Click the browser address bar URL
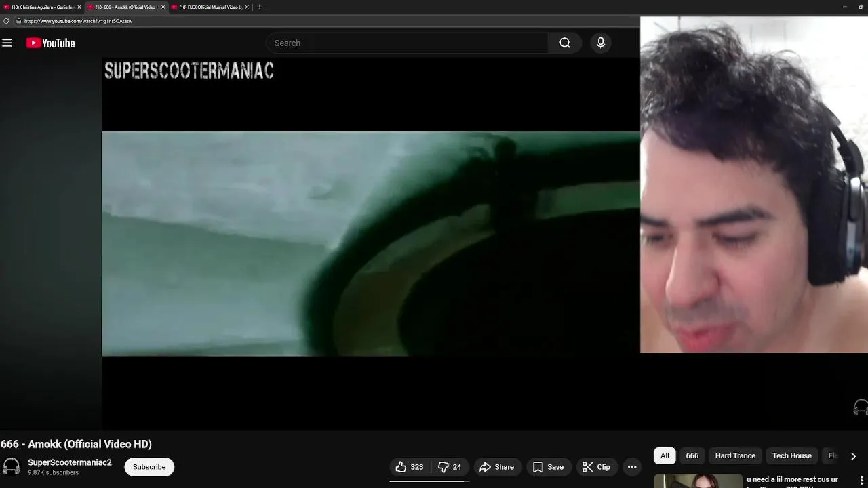The image size is (868, 488). tap(78, 21)
